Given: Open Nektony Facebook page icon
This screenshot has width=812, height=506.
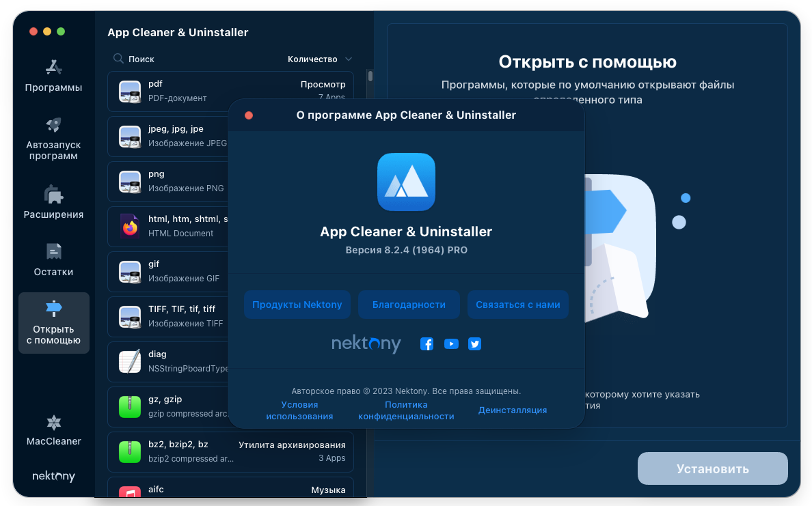Looking at the screenshot, I should (x=427, y=344).
